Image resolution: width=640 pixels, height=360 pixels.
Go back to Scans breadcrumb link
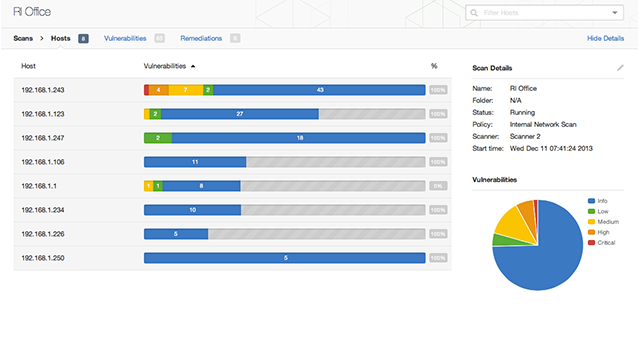(x=23, y=38)
